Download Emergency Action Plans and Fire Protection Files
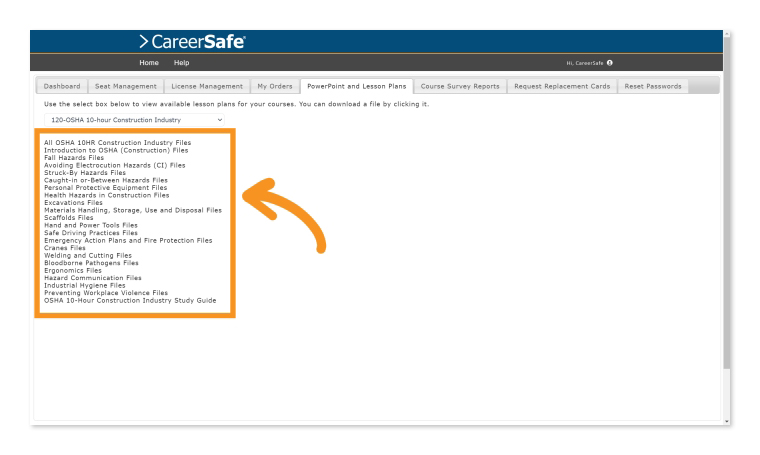This screenshot has height=455, width=760. pyautogui.click(x=128, y=240)
